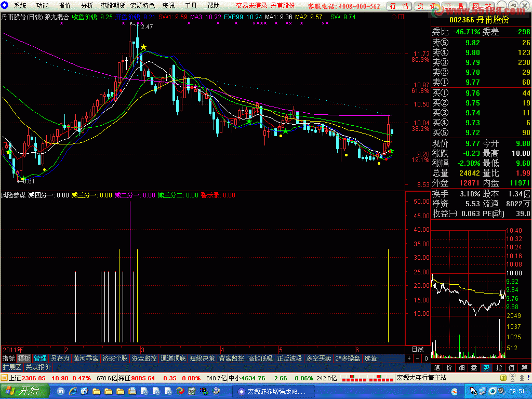Open the 报价 menu
Viewport: 532px width, 399px height.
point(65,5)
